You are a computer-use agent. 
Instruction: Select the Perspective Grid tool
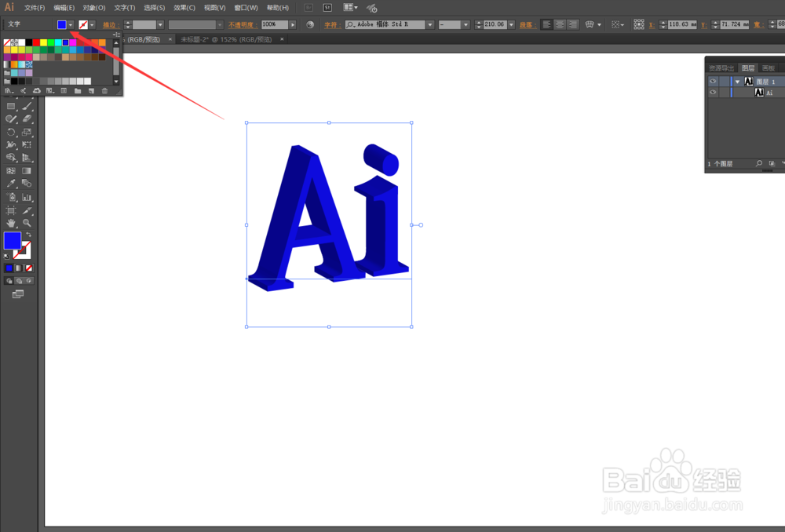[x=27, y=158]
